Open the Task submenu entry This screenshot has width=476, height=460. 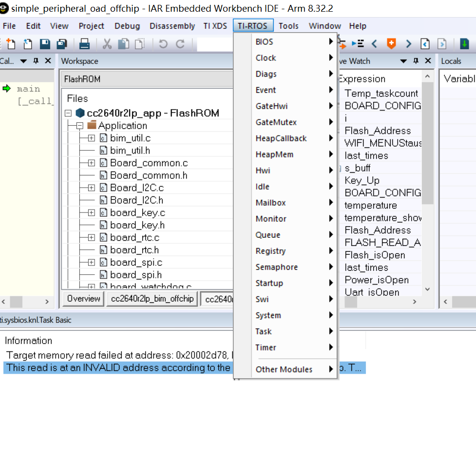pyautogui.click(x=294, y=331)
